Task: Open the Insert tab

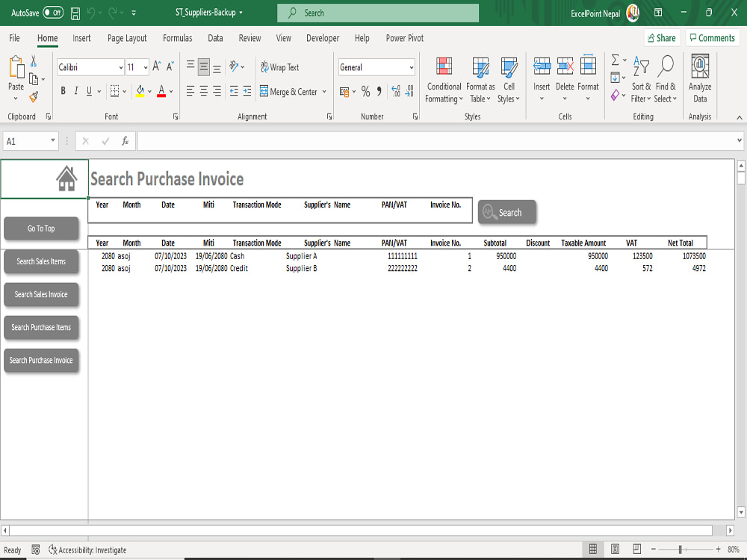Action: click(81, 38)
